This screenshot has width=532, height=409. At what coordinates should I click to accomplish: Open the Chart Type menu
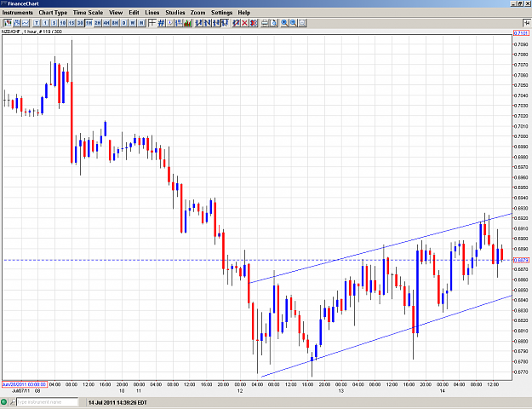53,13
